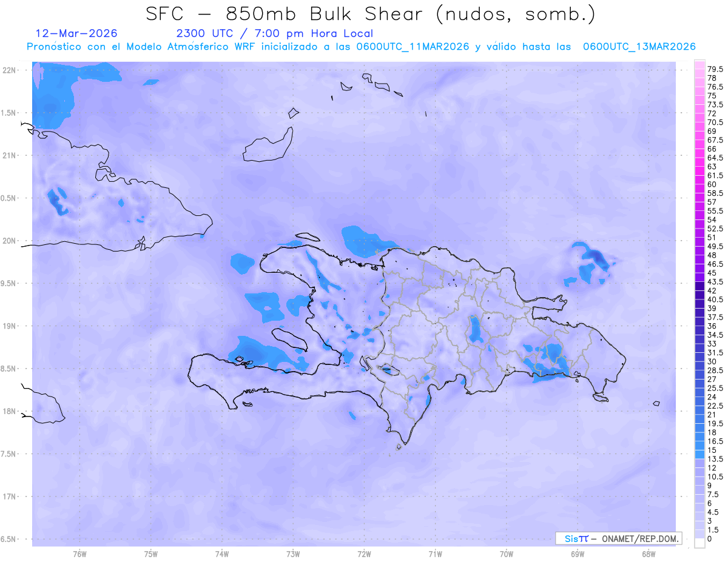Click the '33' color bar value

coord(712,344)
